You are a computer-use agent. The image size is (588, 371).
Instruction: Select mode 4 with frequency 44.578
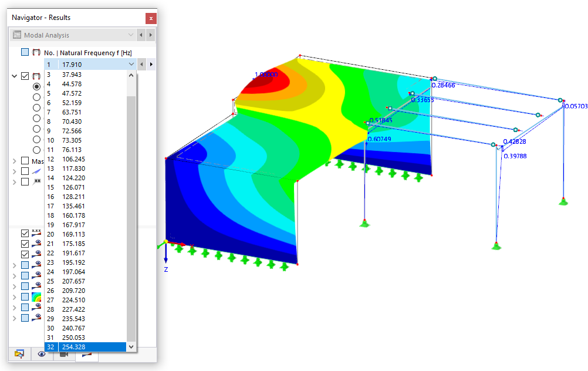click(x=86, y=84)
